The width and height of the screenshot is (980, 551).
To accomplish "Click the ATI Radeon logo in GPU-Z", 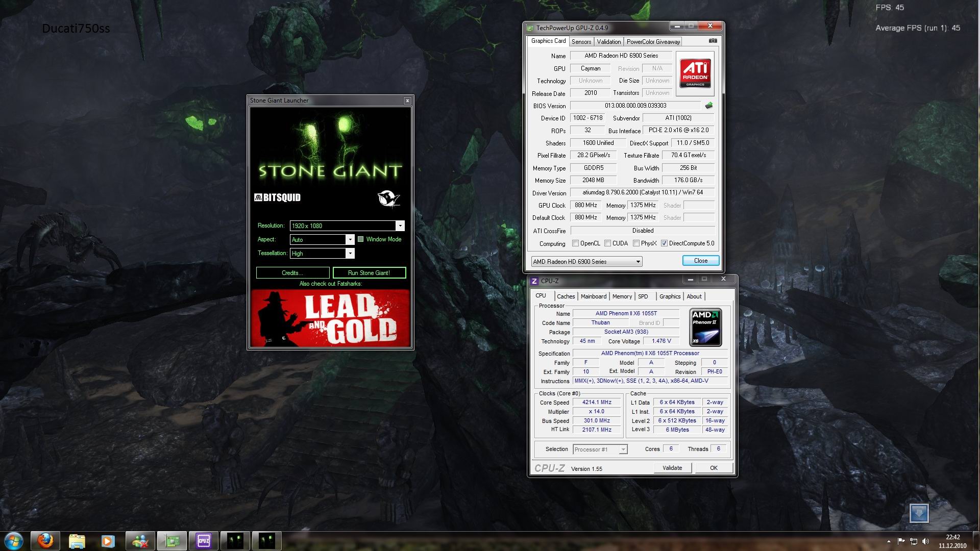I will (x=695, y=73).
